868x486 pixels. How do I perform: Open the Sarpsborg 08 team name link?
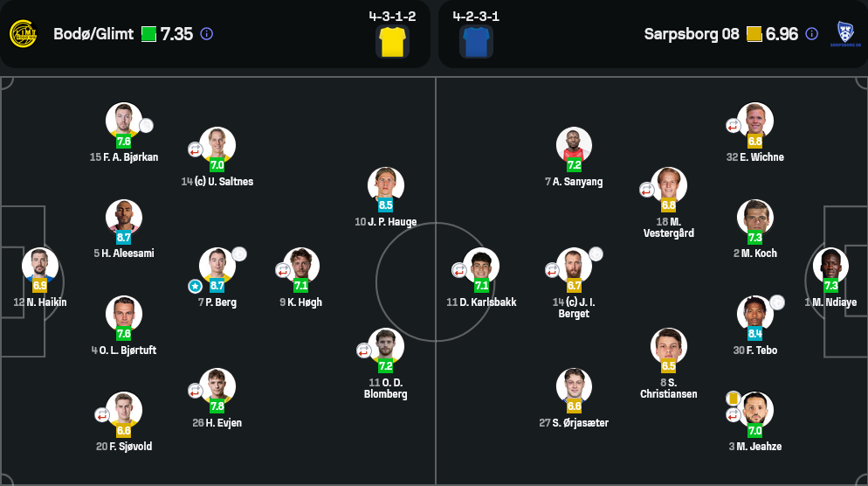point(692,34)
